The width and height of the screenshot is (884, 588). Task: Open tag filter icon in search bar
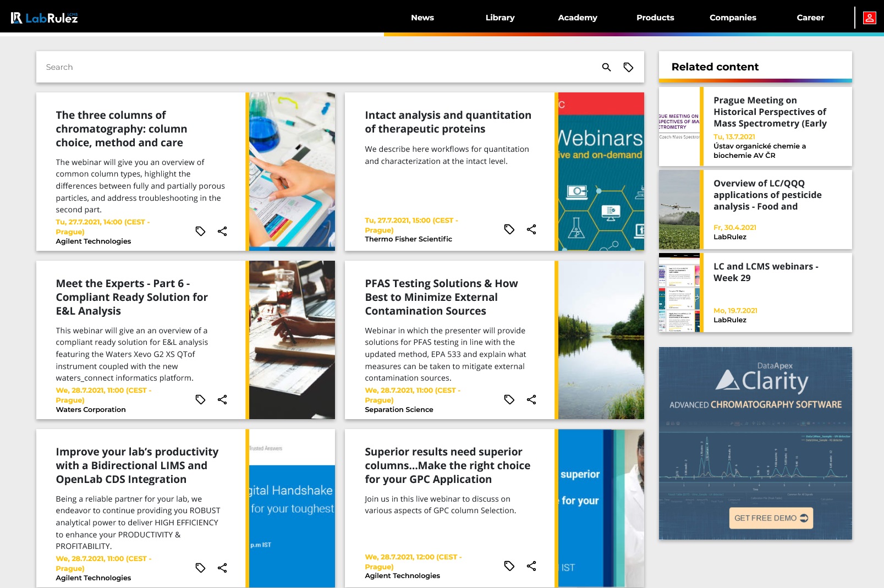tap(628, 67)
